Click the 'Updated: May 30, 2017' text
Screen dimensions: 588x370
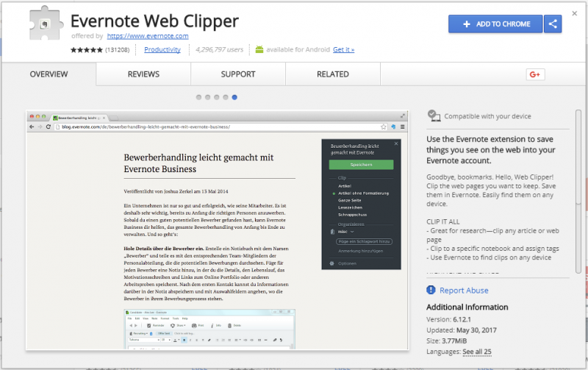point(462,330)
